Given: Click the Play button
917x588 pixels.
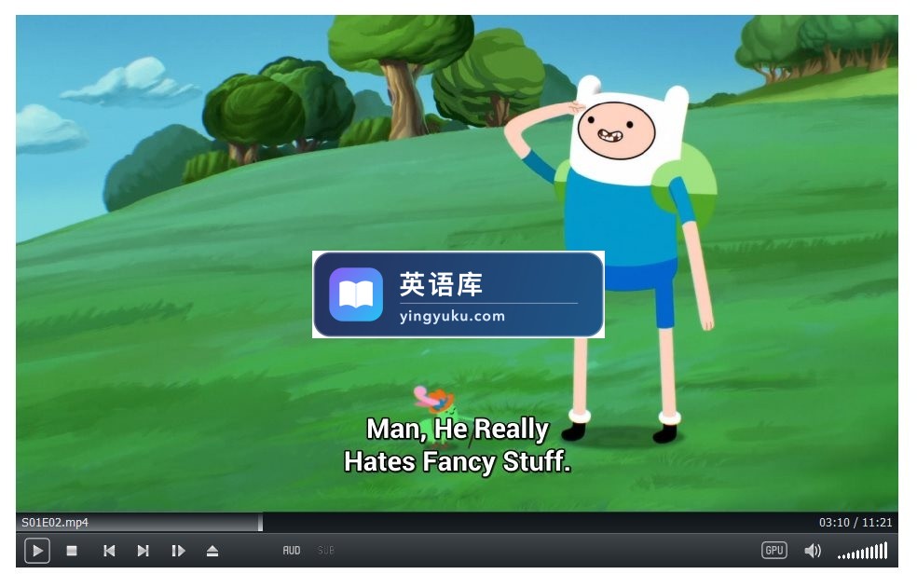Looking at the screenshot, I should (x=37, y=551).
